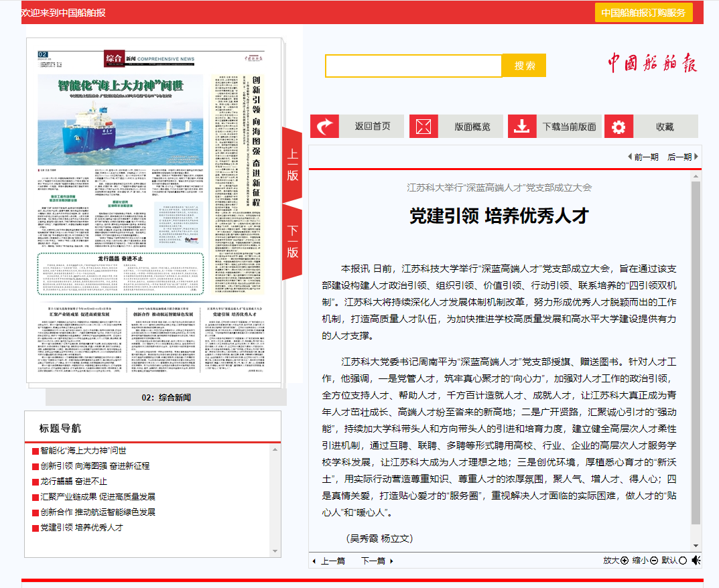
Task: Open the previous issue 前一期
Action: tap(643, 157)
